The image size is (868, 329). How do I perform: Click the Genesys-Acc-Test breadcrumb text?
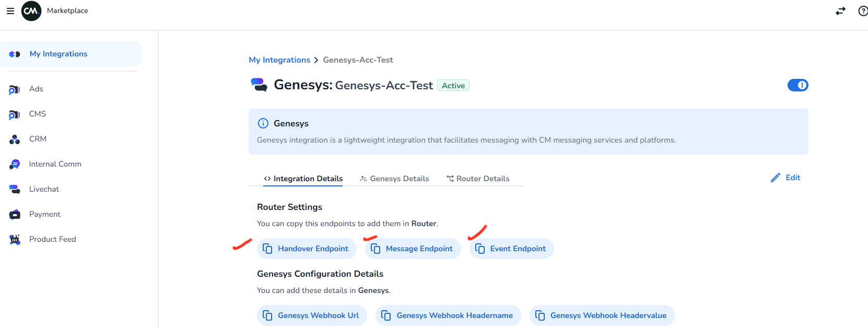tap(358, 60)
